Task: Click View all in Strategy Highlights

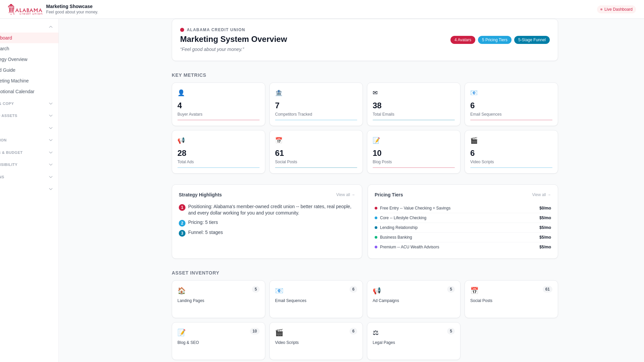Action: [345, 195]
